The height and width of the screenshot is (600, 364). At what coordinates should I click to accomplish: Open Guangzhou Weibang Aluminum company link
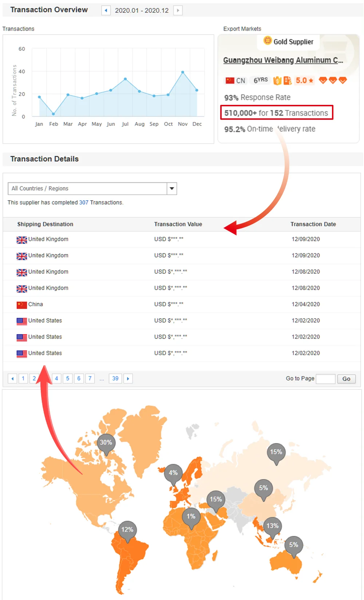point(283,60)
